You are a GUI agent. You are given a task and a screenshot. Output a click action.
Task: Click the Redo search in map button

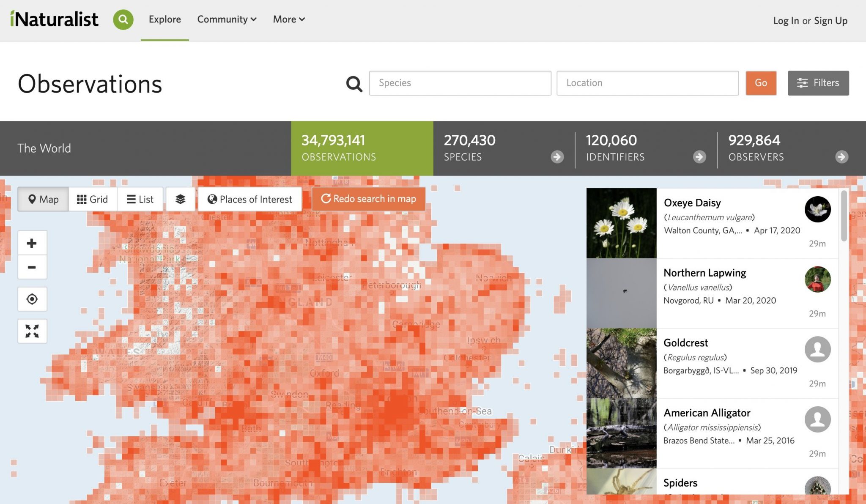pyautogui.click(x=368, y=199)
